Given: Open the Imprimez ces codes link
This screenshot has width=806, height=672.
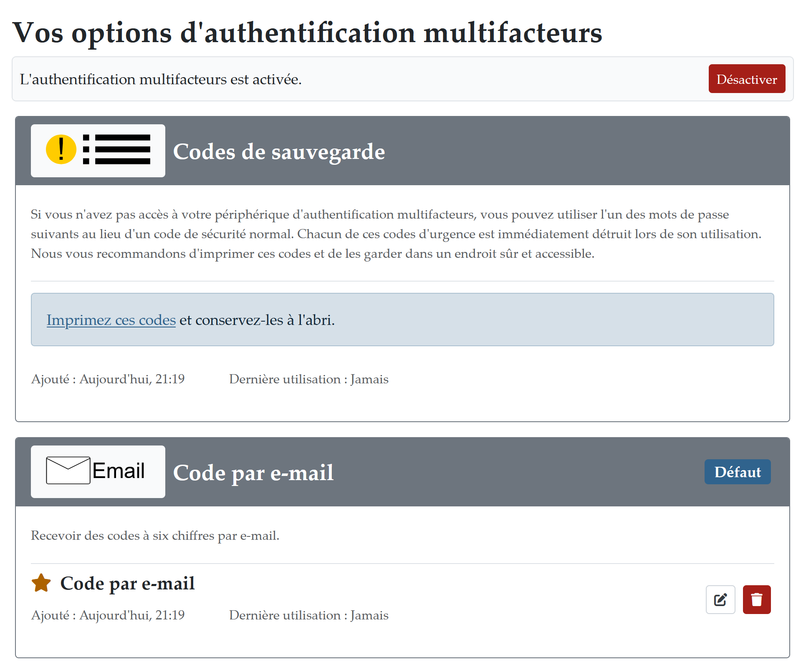Looking at the screenshot, I should tap(111, 320).
